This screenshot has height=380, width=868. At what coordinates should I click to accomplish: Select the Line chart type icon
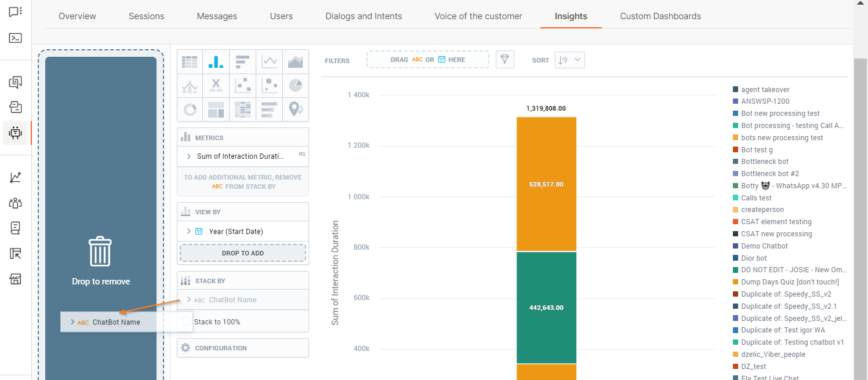pos(269,61)
